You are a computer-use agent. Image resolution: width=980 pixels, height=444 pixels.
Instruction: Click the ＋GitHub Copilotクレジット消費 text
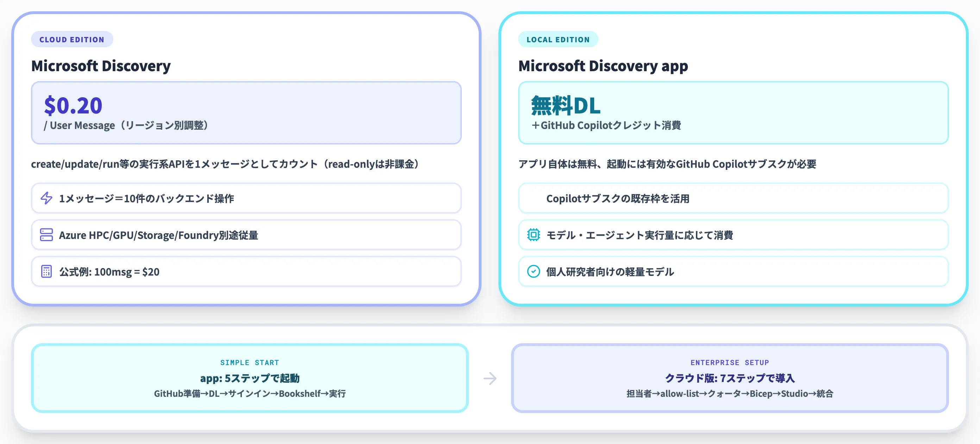[606, 125]
